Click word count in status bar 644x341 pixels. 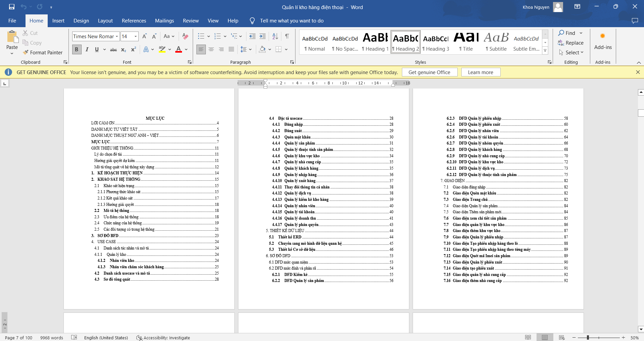click(x=51, y=338)
